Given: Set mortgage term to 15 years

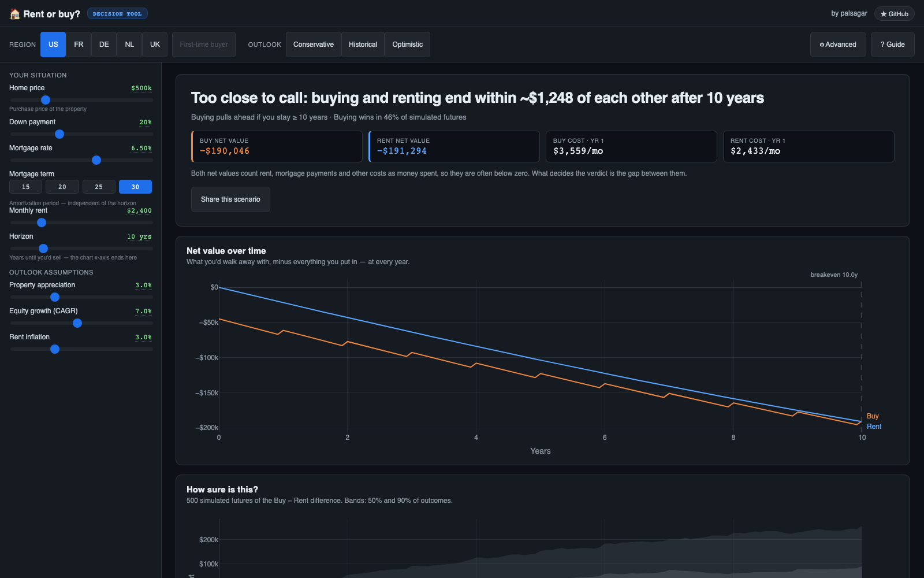Looking at the screenshot, I should click(25, 187).
